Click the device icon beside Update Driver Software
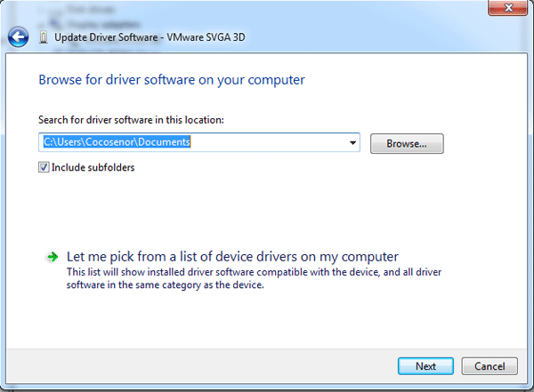This screenshot has width=534, height=392. click(x=44, y=37)
